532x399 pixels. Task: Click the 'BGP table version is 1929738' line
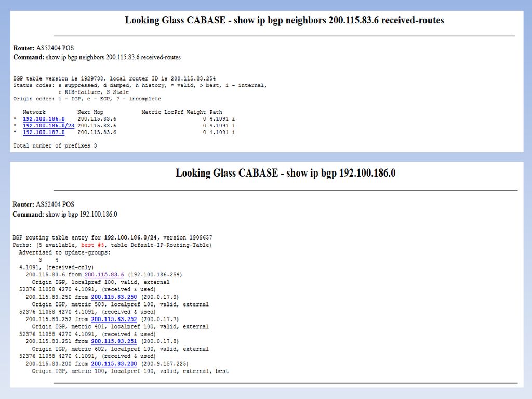pyautogui.click(x=114, y=78)
